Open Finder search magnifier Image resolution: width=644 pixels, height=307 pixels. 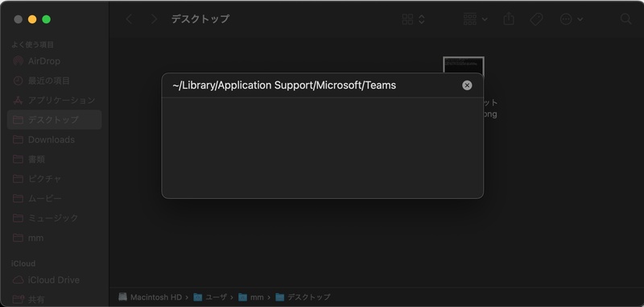[625, 19]
